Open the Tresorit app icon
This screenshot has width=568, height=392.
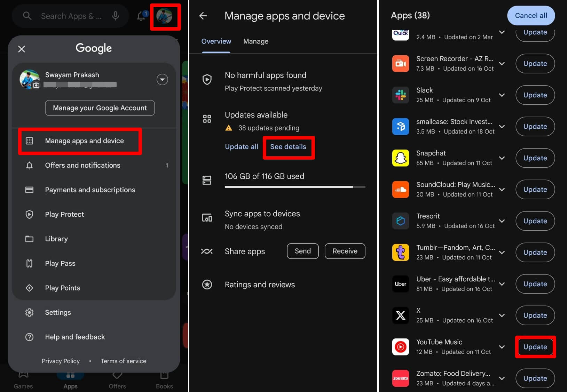coord(401,221)
